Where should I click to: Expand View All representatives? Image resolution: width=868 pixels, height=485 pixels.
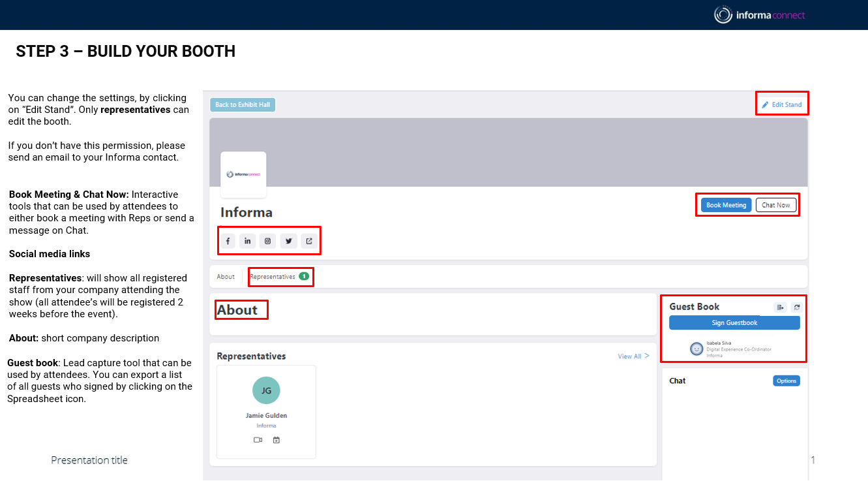coord(633,356)
